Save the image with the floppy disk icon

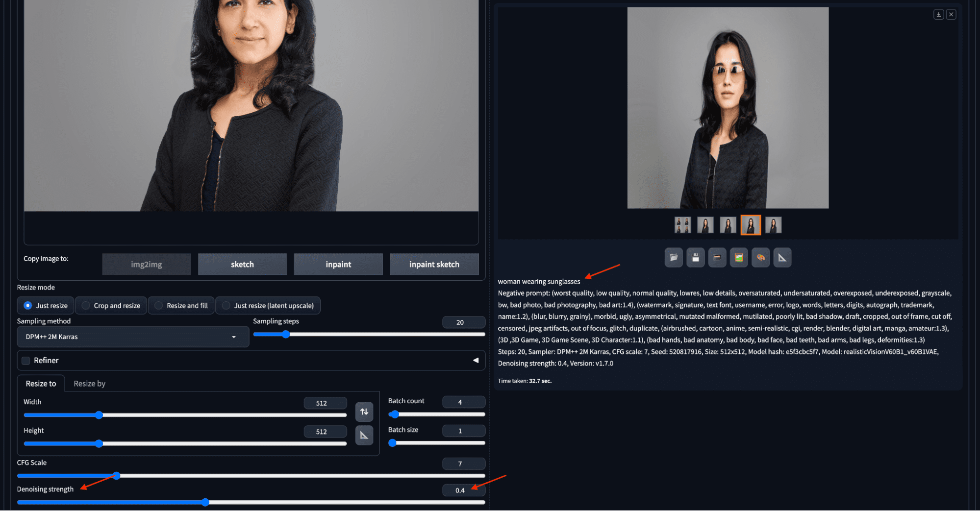pos(695,258)
